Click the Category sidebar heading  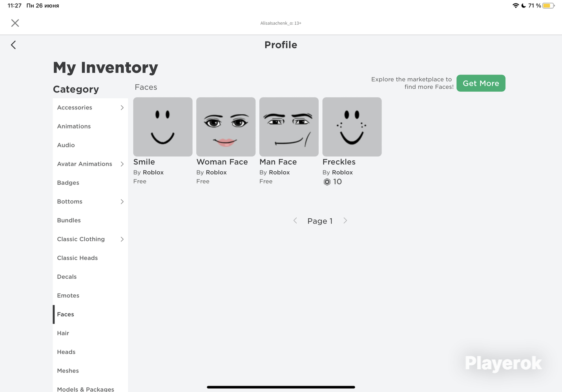pyautogui.click(x=76, y=89)
